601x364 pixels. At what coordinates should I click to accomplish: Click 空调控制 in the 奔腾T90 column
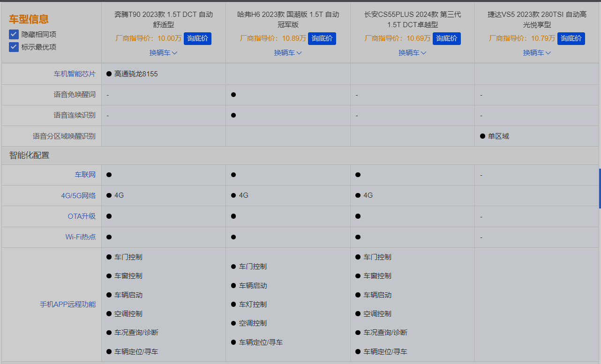[x=128, y=314]
